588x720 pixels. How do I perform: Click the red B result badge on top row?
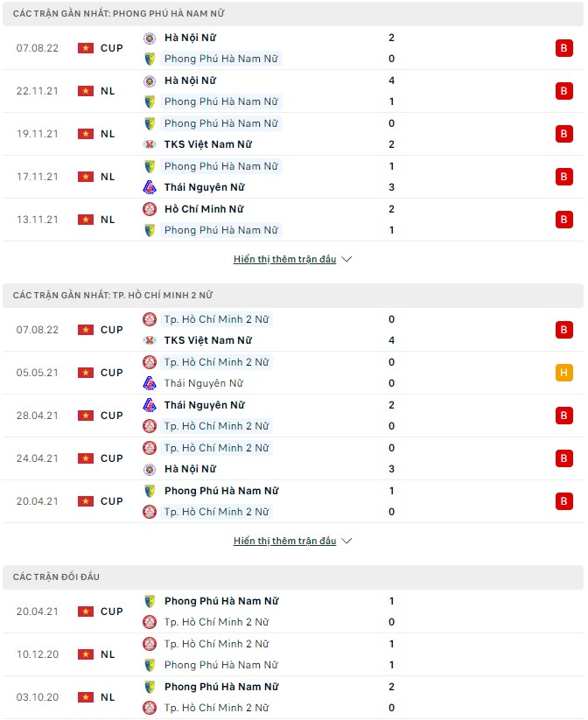coord(563,48)
